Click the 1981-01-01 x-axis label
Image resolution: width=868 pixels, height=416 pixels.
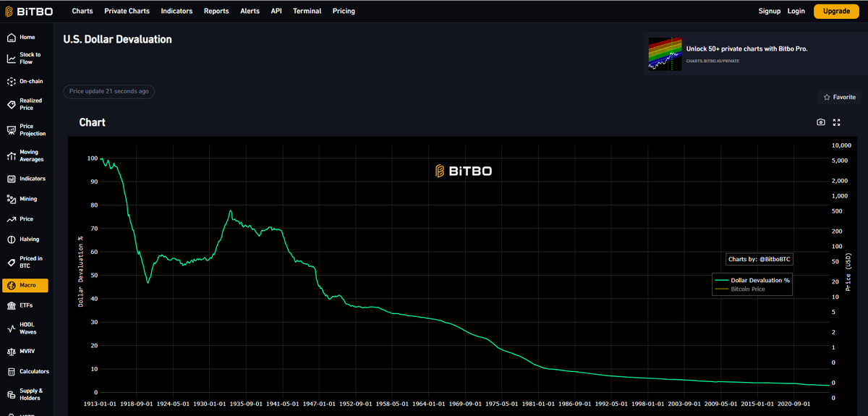(x=538, y=404)
